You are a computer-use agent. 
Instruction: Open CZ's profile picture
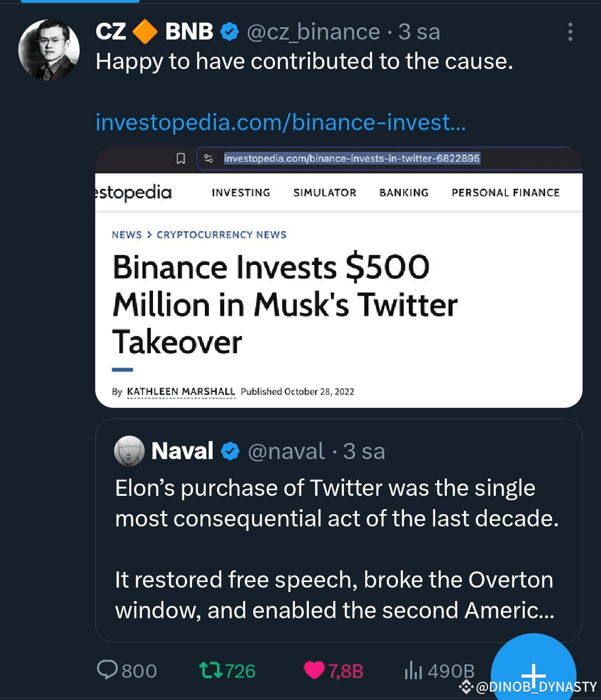click(x=49, y=50)
